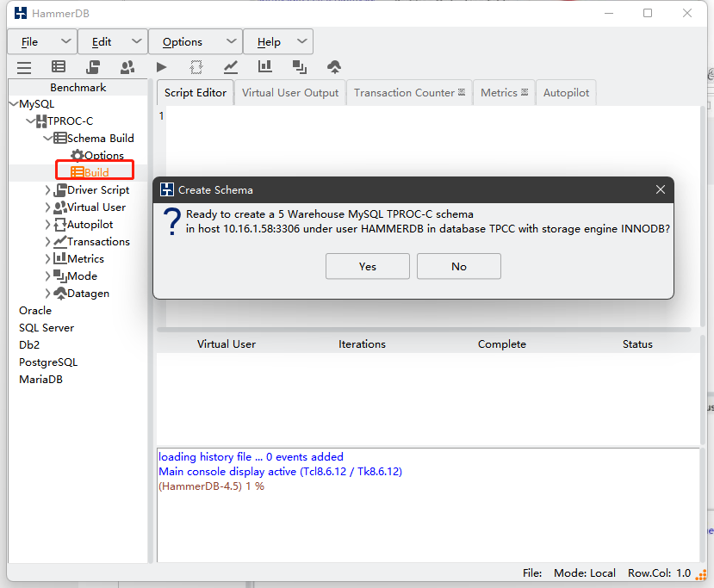Click the orange status indicator in the status bar

pos(701,575)
